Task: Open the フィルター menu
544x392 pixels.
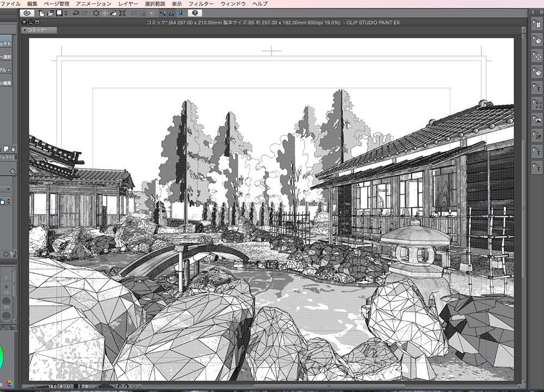Action: pyautogui.click(x=201, y=3)
